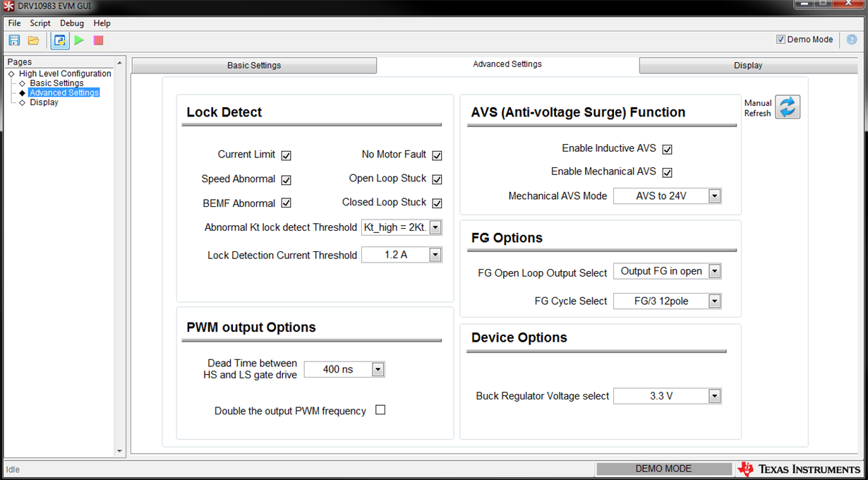868x480 pixels.
Task: Uncheck the BEMF Abnormal checkbox
Action: 286,203
